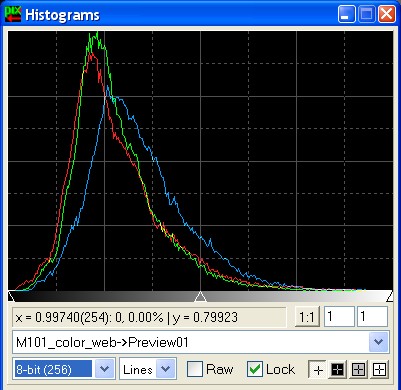The height and width of the screenshot is (390, 401).
Task: Open the 8-bit (256) resolution dropdown
Action: (105, 369)
